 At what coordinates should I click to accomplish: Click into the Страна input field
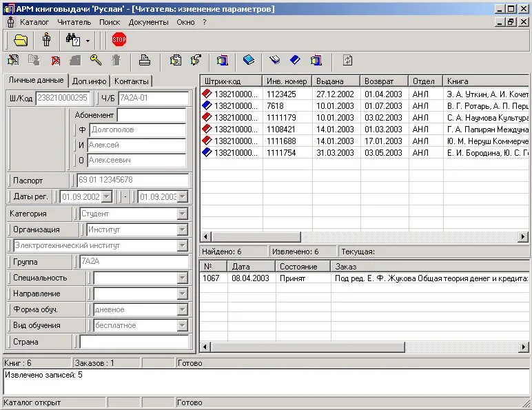(x=134, y=342)
